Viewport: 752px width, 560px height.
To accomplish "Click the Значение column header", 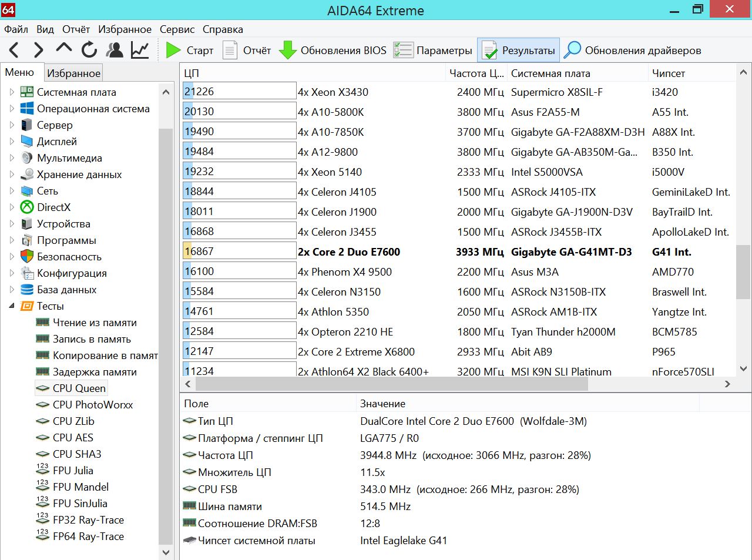I will (x=528, y=404).
